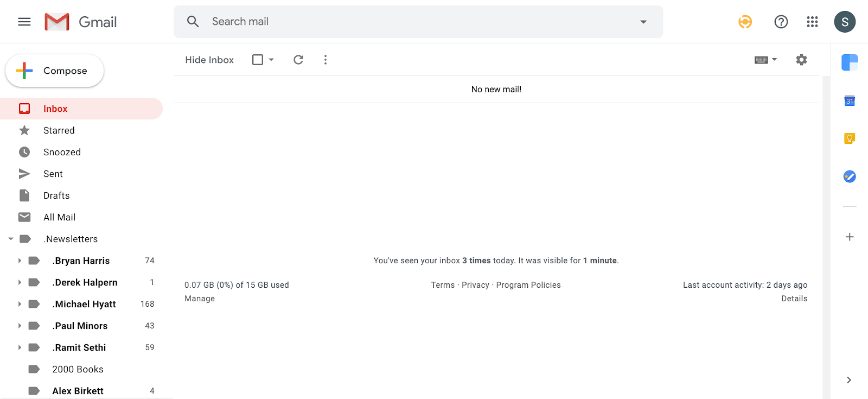This screenshot has width=868, height=399.
Task: Refresh the inbox
Action: point(298,60)
